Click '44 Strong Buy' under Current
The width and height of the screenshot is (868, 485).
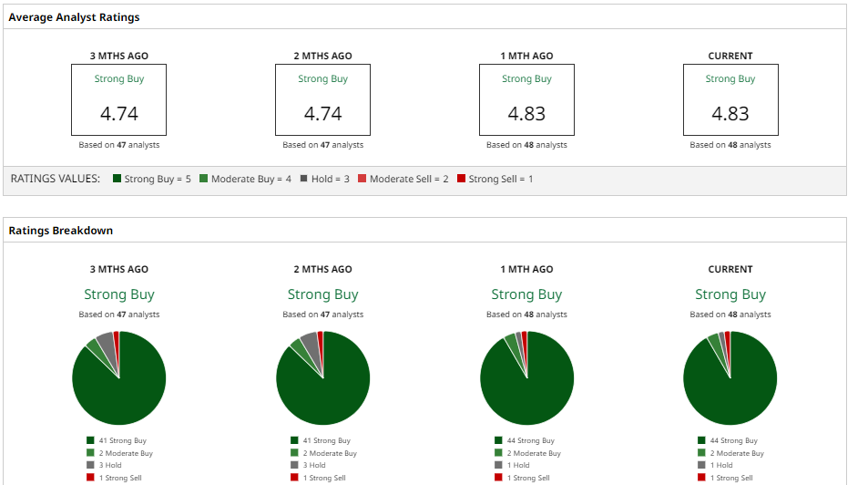coord(734,440)
